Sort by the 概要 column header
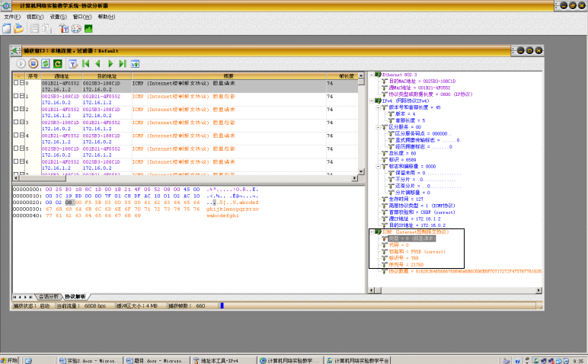The width and height of the screenshot is (588, 364). coord(228,76)
